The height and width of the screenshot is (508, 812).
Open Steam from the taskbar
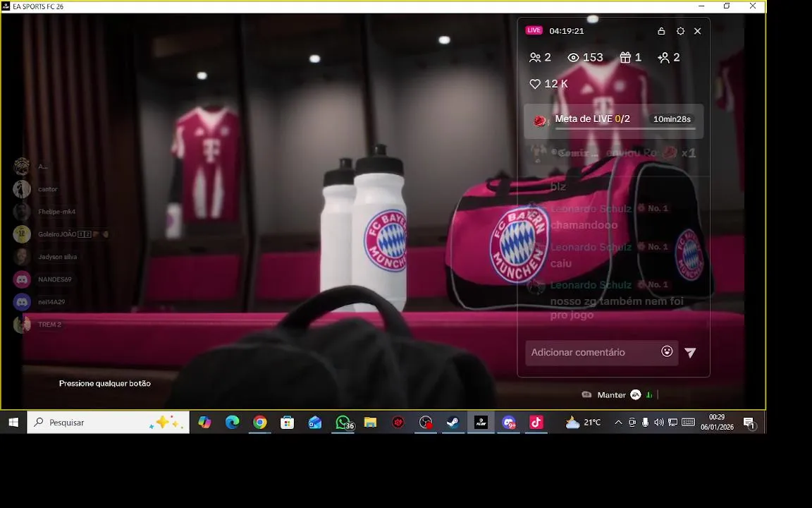[x=453, y=423]
